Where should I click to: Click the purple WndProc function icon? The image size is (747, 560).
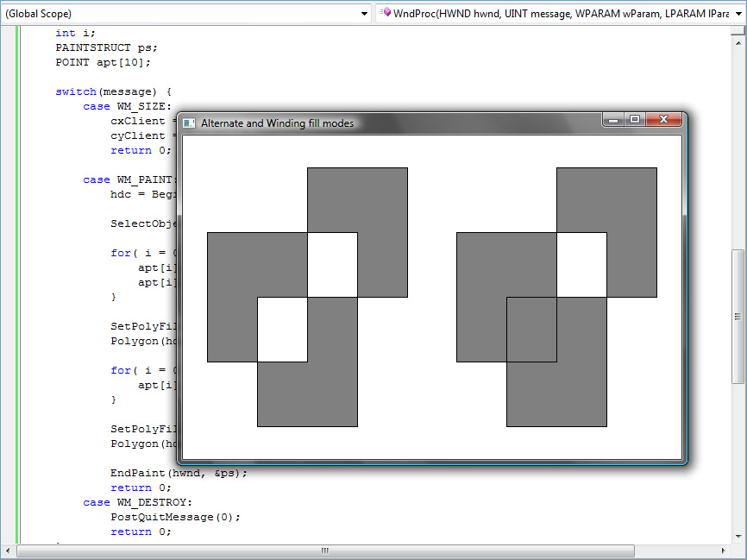(x=386, y=12)
